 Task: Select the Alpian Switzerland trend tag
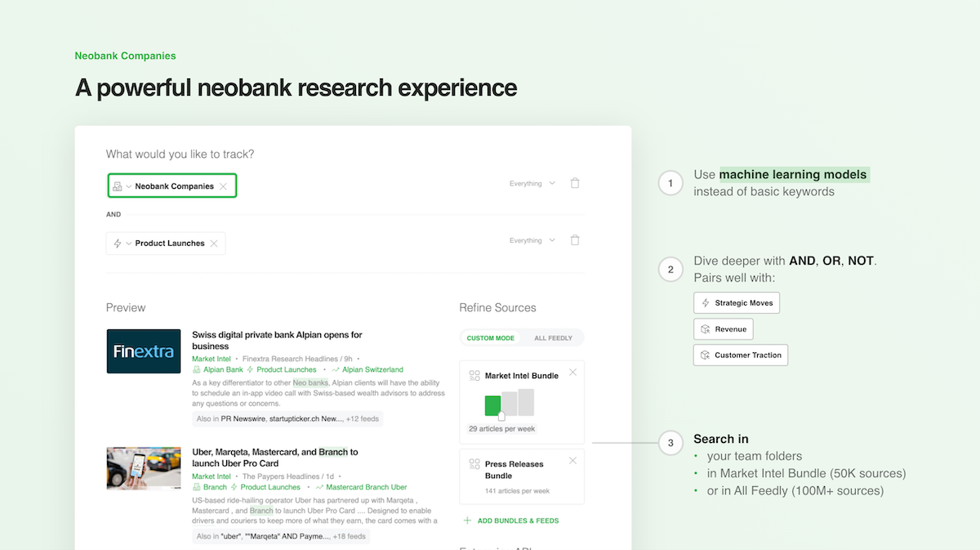pos(372,370)
